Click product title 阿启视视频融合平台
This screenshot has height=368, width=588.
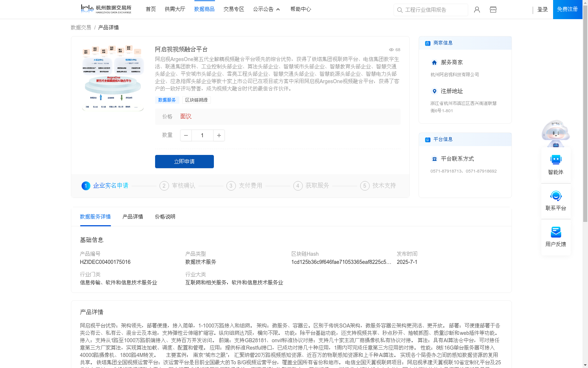click(x=181, y=49)
